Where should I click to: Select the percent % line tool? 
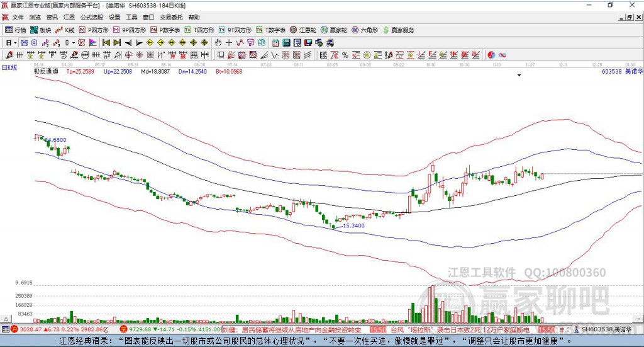[345, 55]
